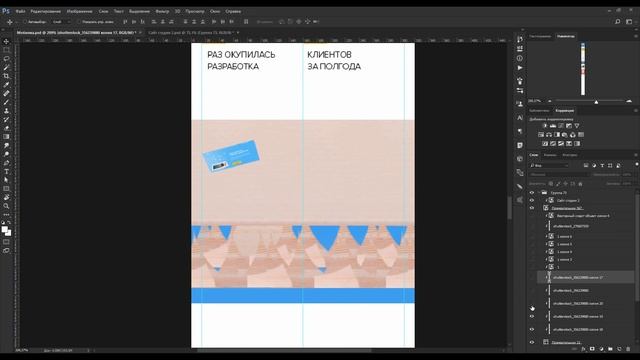Open the Actions panel play icon
The height and width of the screenshot is (360, 640).
[520, 68]
